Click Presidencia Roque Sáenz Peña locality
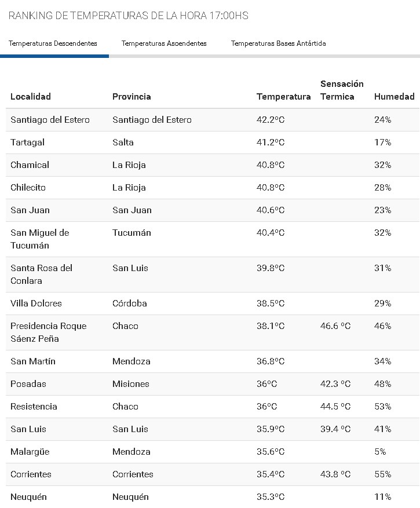Image resolution: width=420 pixels, height=508 pixels. 48,332
